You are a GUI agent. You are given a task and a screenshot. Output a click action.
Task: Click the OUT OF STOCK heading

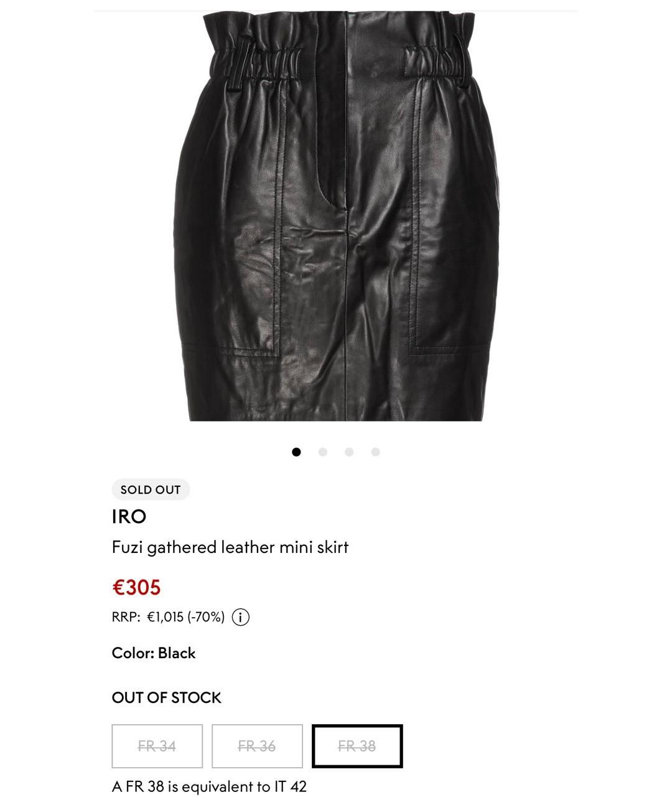click(x=166, y=697)
